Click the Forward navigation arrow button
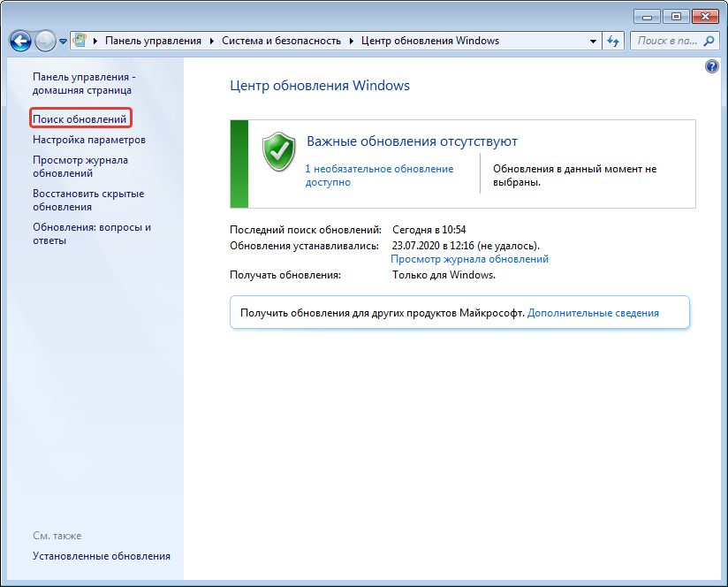The image size is (728, 587). 45,41
